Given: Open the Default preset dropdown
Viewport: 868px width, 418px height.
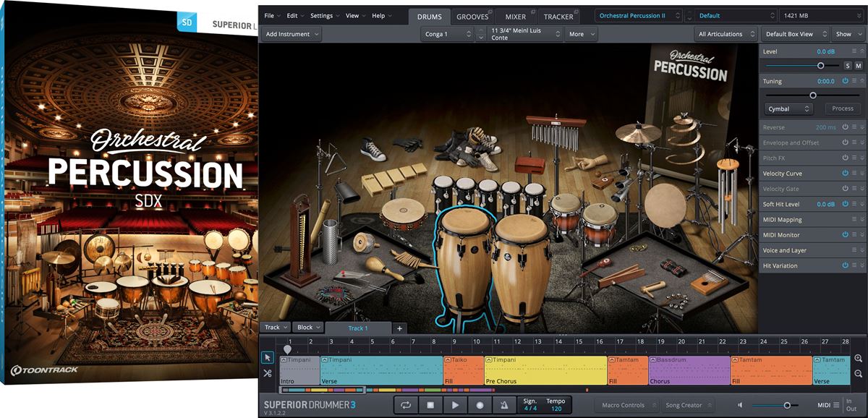Looking at the screenshot, I should click(736, 15).
